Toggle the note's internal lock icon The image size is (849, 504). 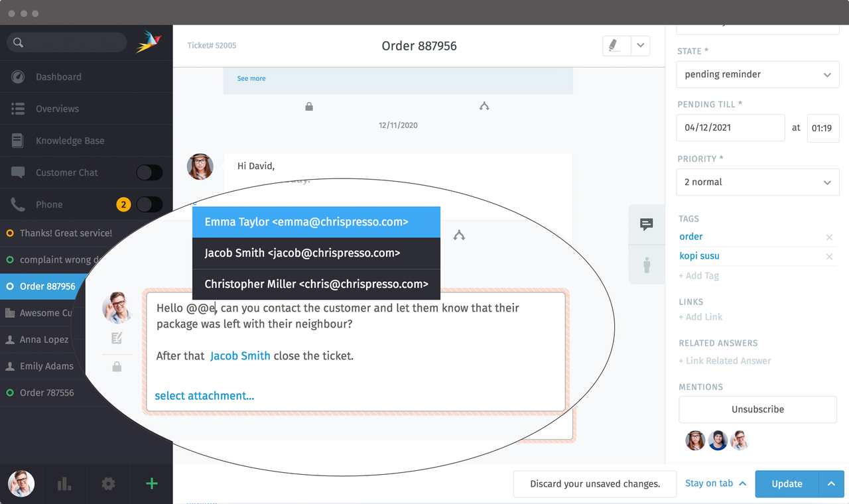117,366
